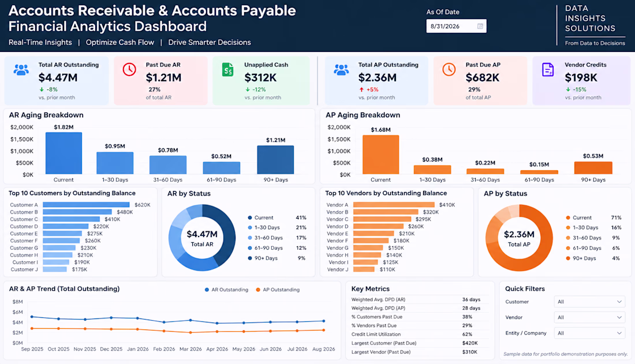Click the Customer B label in top customers
635x364 pixels.
point(24,212)
